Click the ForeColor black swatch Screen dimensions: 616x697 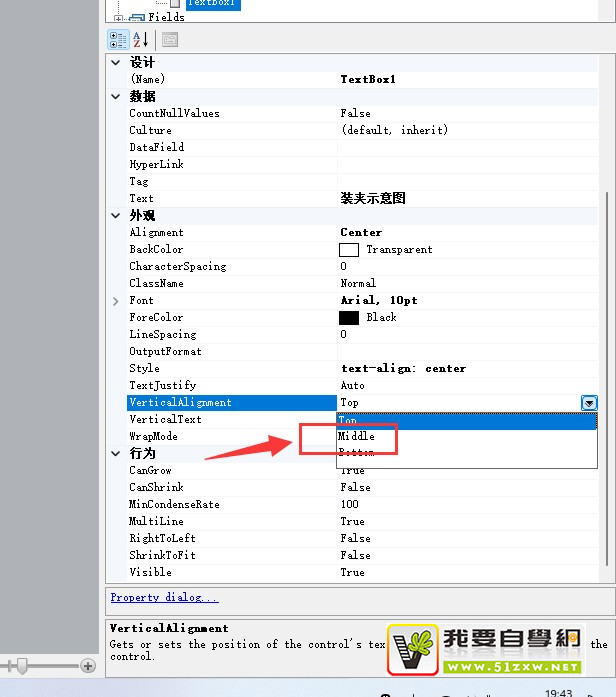tap(349, 318)
